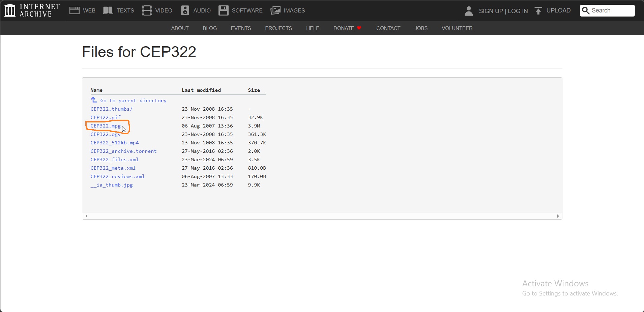Open the Video film-strip icon
This screenshot has width=644, height=312.
(x=147, y=10)
